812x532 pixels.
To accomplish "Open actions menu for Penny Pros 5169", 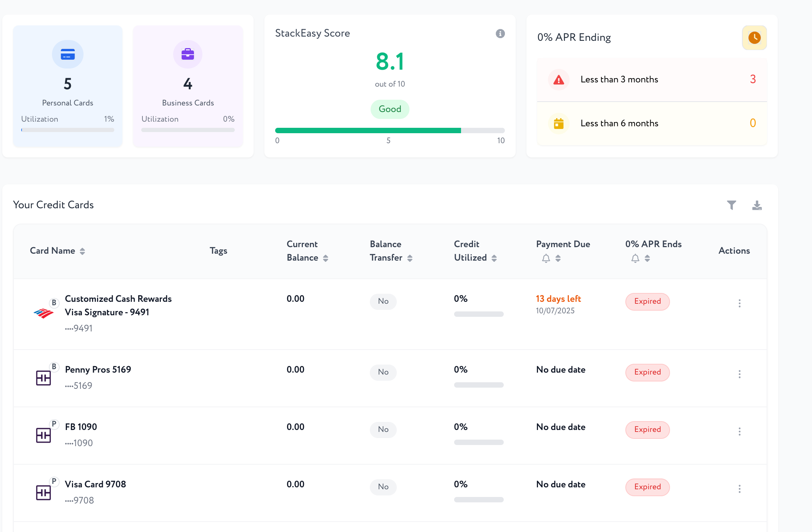I will click(739, 374).
